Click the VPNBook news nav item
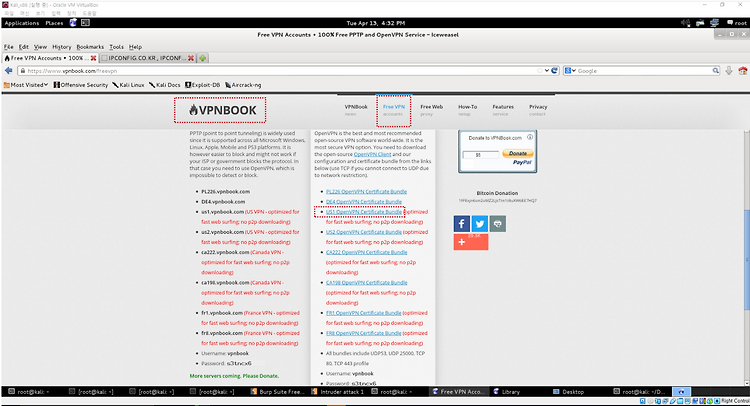The height and width of the screenshot is (406, 750). 356,110
